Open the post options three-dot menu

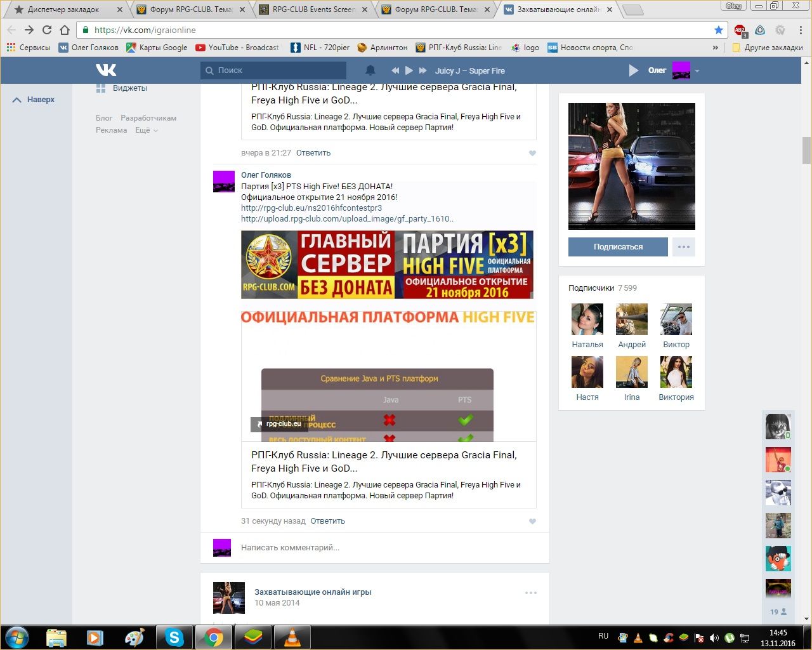coord(531,593)
